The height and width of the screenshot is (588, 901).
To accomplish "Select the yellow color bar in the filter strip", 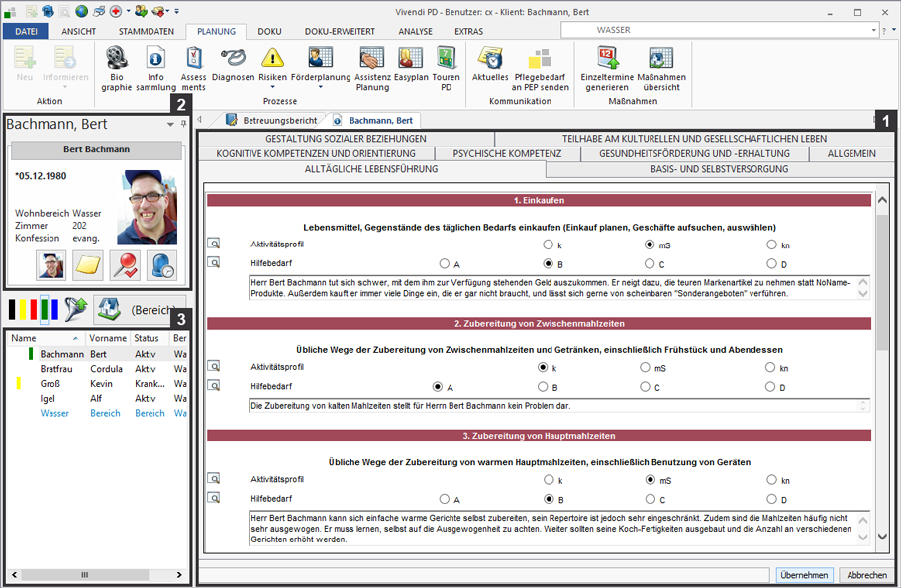I will (23, 308).
